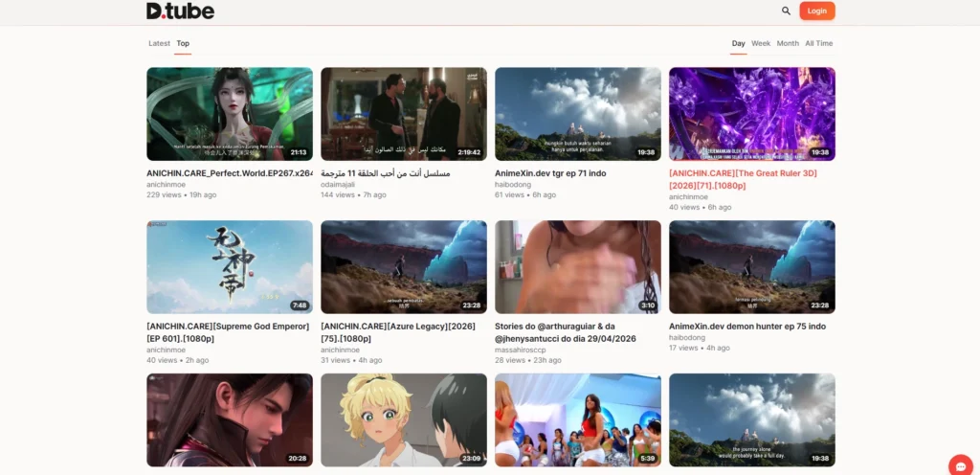
Task: Click AnimeXin.dev demon hunter ep 75 title
Action: tap(747, 327)
